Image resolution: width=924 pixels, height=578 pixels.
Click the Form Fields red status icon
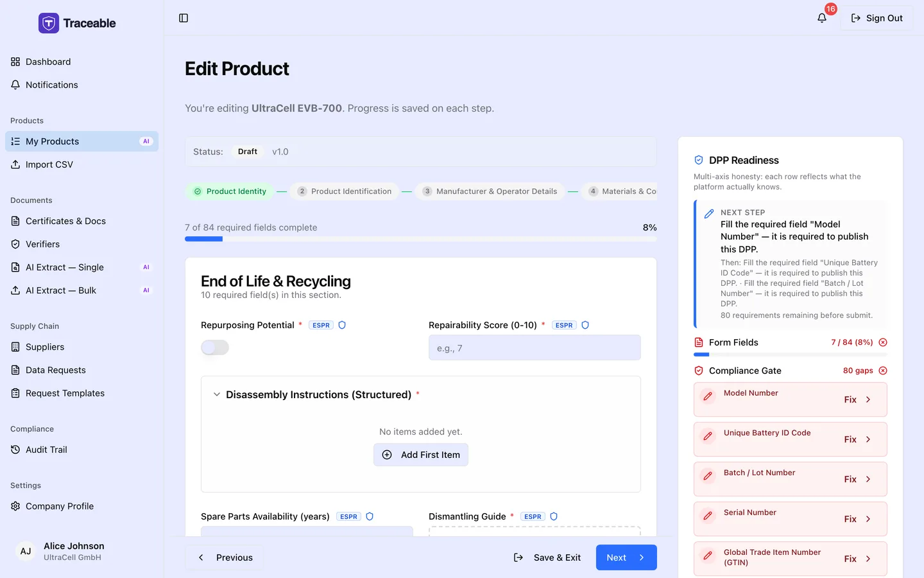tap(883, 342)
